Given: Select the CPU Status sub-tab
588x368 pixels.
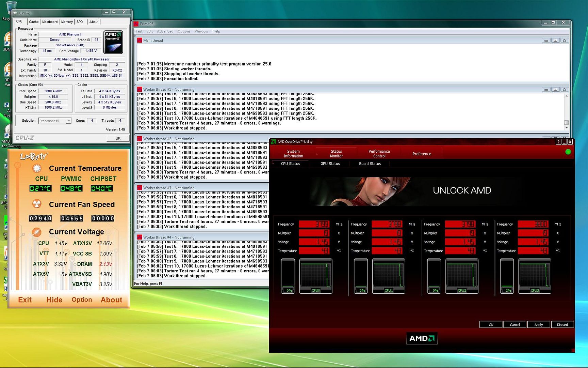Looking at the screenshot, I should (x=291, y=164).
